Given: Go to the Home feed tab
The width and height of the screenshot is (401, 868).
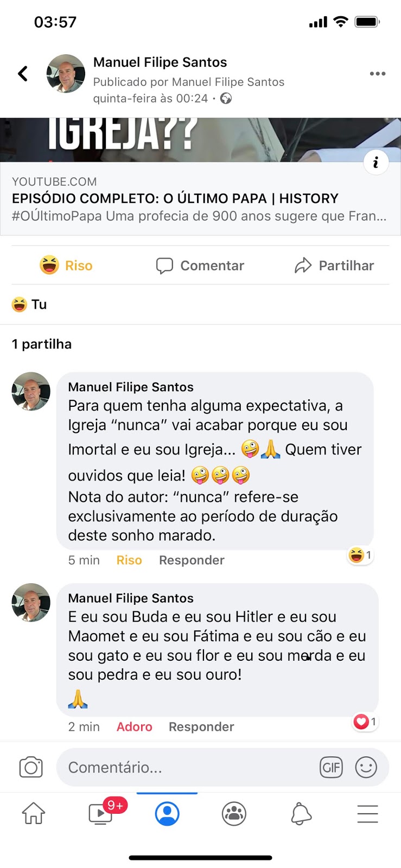Looking at the screenshot, I should (x=34, y=814).
